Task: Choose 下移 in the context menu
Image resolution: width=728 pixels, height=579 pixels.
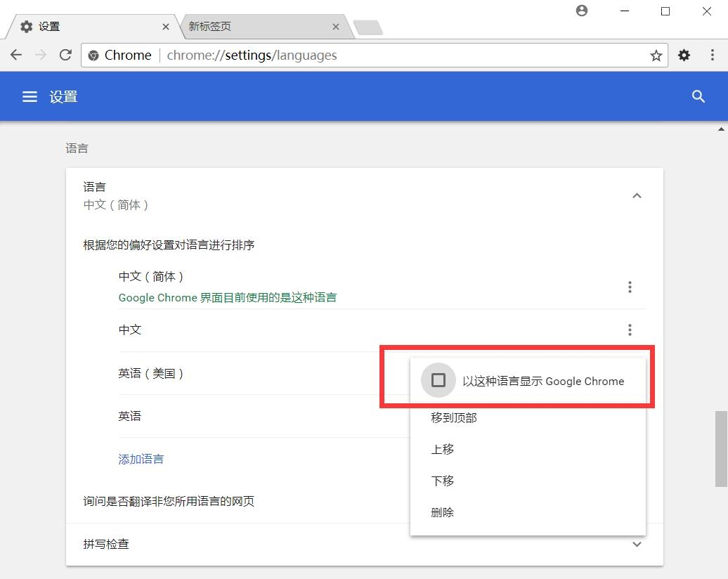Action: [443, 481]
